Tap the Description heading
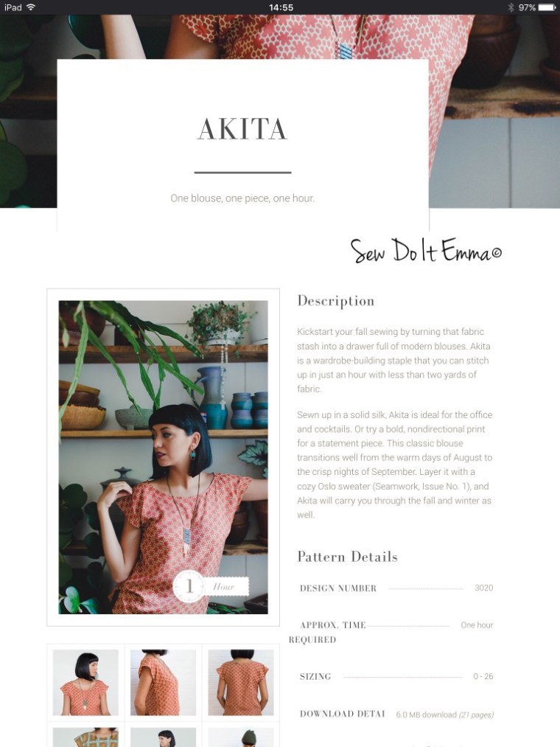This screenshot has width=560, height=747. click(336, 301)
